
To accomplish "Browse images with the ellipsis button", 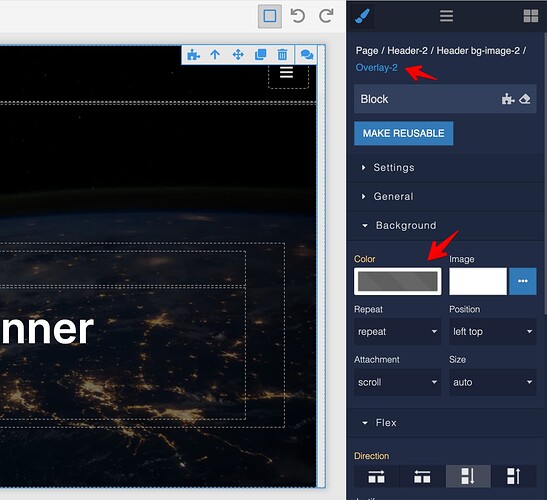I will [523, 281].
